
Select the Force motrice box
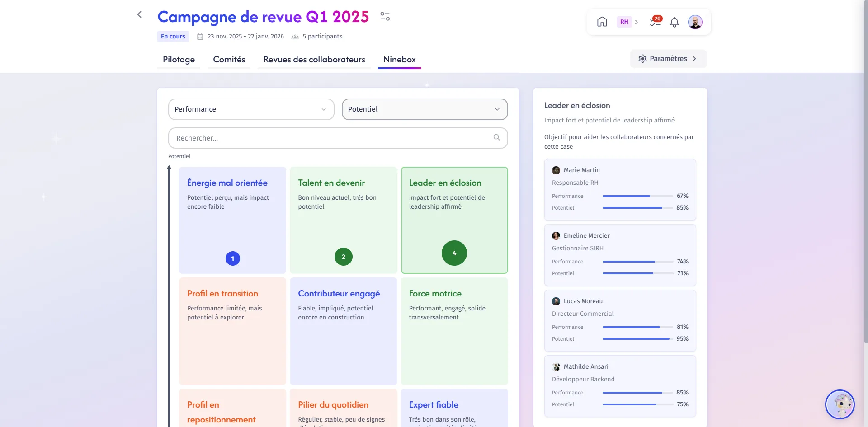point(454,331)
